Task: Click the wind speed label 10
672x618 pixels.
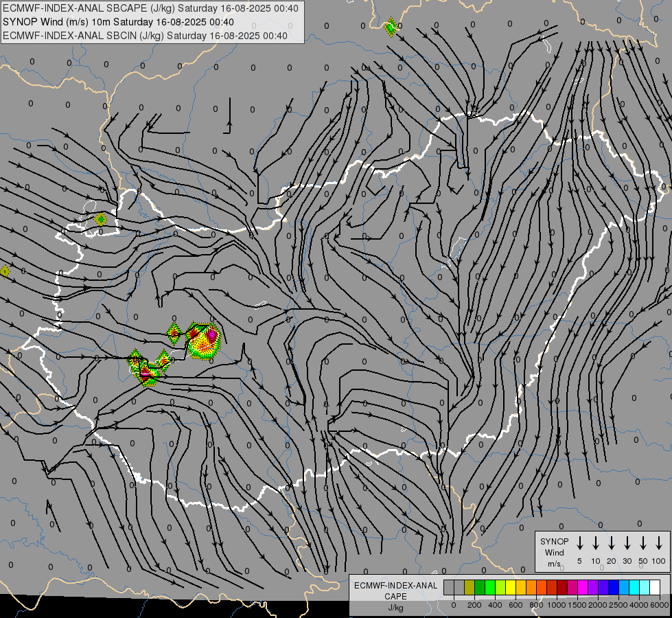Action: pos(596,561)
